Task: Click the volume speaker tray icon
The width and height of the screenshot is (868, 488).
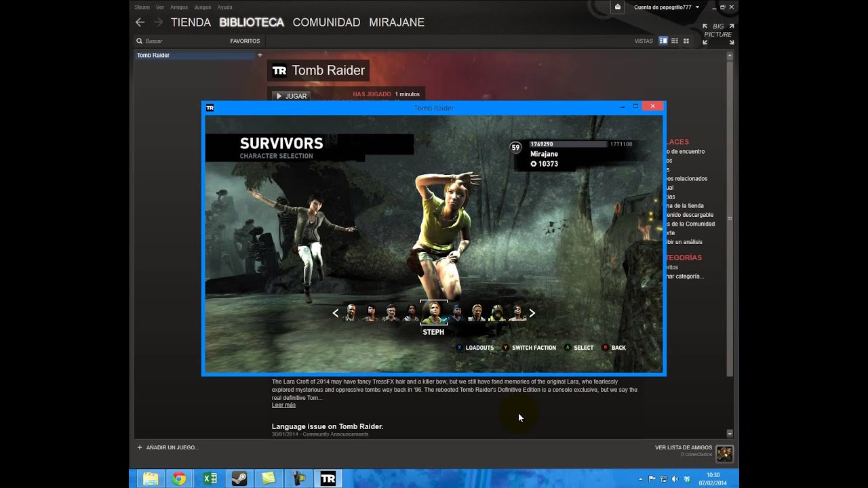Action: [x=675, y=479]
